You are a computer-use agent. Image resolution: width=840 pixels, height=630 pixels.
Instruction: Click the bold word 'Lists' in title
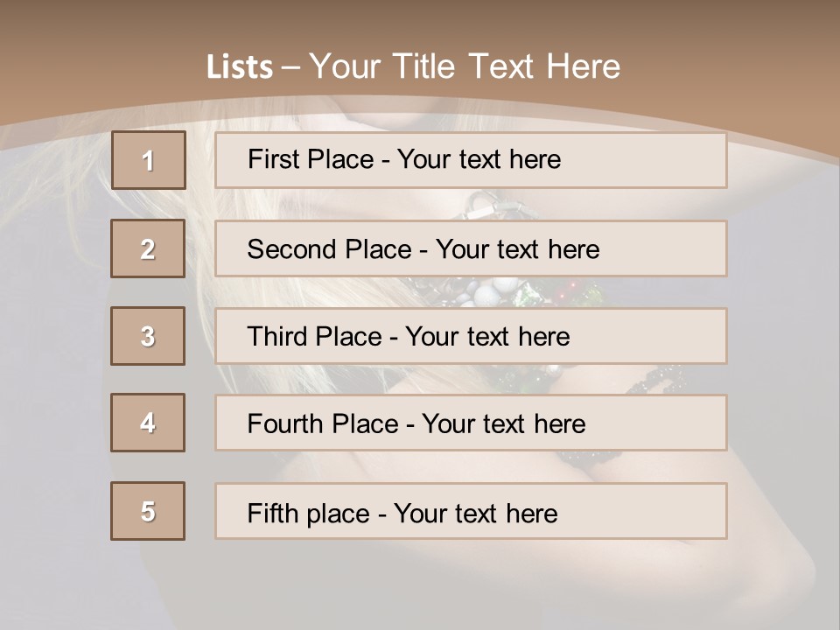[239, 67]
